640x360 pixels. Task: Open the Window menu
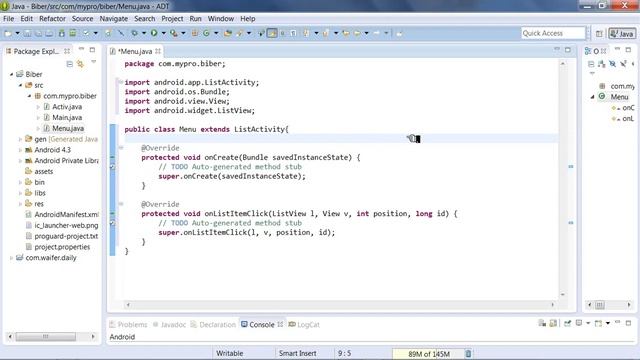(x=221, y=19)
